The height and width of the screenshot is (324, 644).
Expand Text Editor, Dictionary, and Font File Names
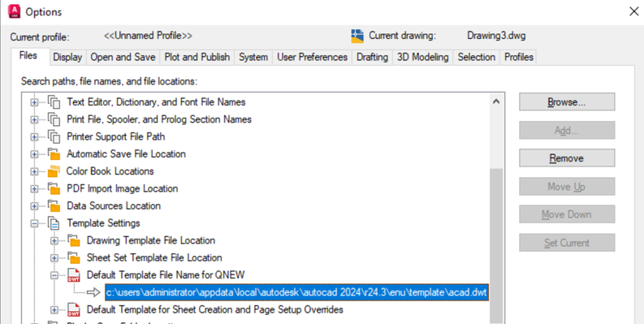[x=34, y=102]
